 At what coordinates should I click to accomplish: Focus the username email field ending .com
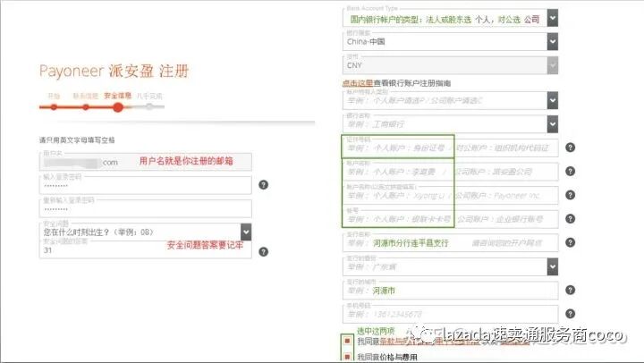pyautogui.click(x=146, y=162)
